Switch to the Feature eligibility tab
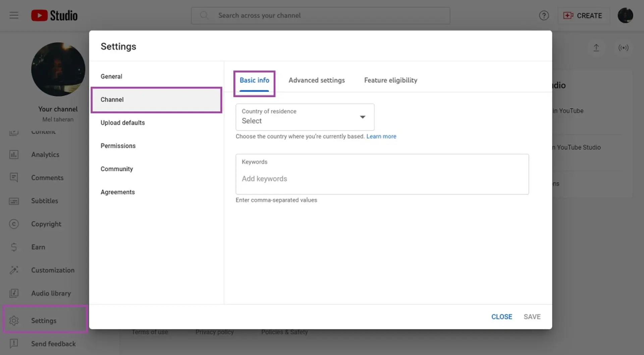644x355 pixels. click(x=391, y=80)
